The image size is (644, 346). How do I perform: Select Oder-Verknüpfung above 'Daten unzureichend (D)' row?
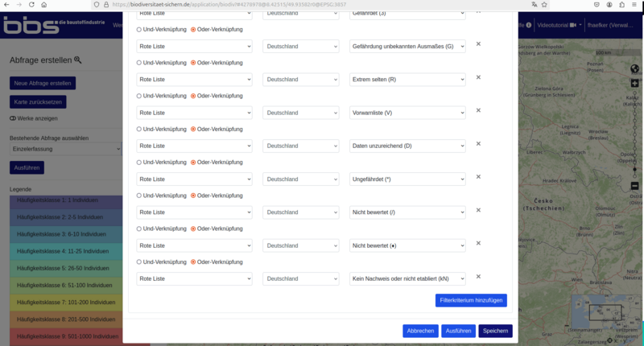pos(193,129)
